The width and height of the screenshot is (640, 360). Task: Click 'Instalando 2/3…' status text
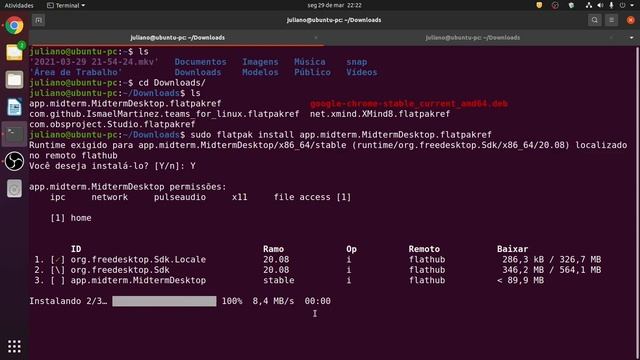[x=68, y=301]
